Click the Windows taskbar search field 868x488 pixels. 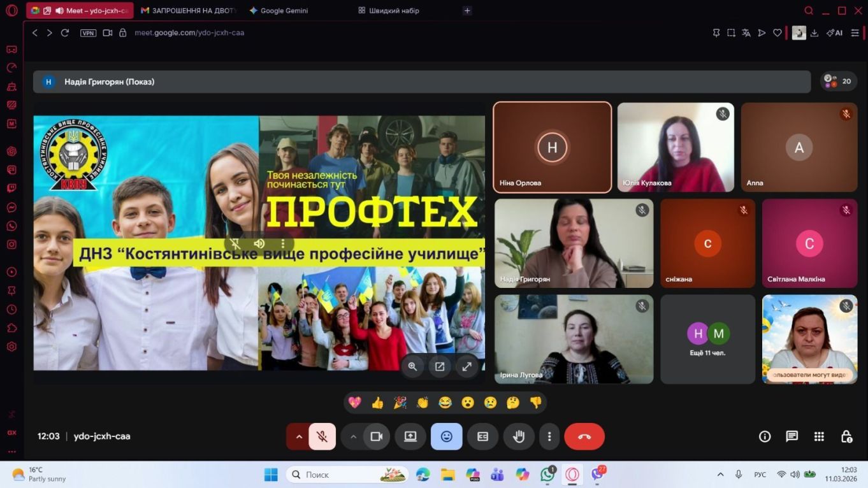click(x=338, y=475)
